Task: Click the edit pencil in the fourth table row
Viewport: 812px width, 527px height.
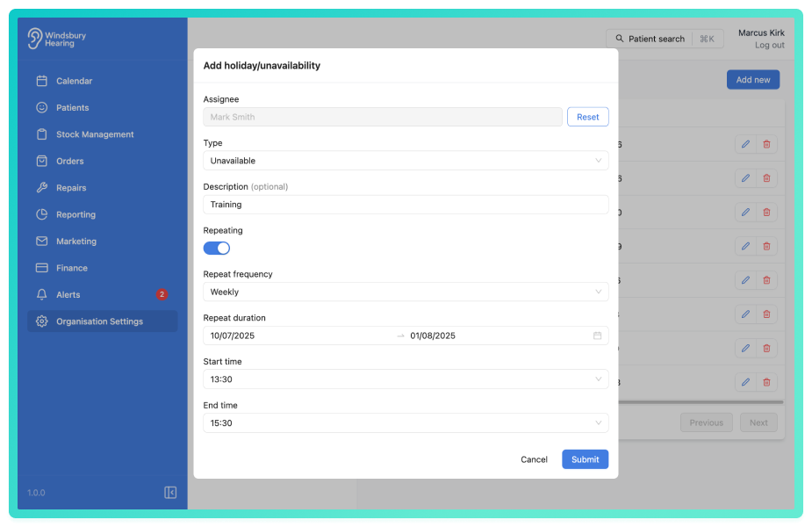Action: pyautogui.click(x=745, y=246)
